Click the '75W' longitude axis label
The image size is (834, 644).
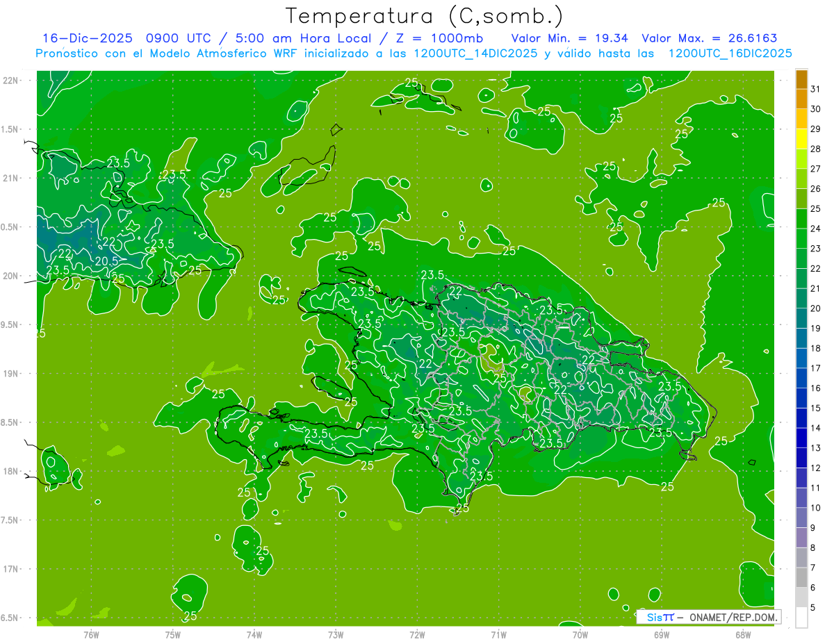click(172, 635)
